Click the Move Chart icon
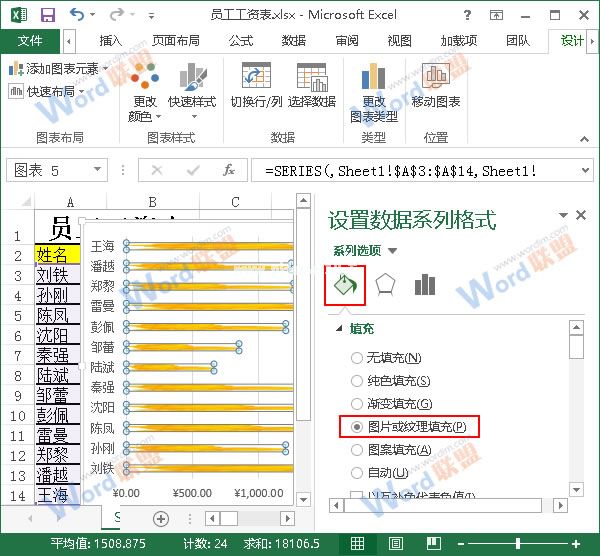This screenshot has height=556, width=600. 435,78
